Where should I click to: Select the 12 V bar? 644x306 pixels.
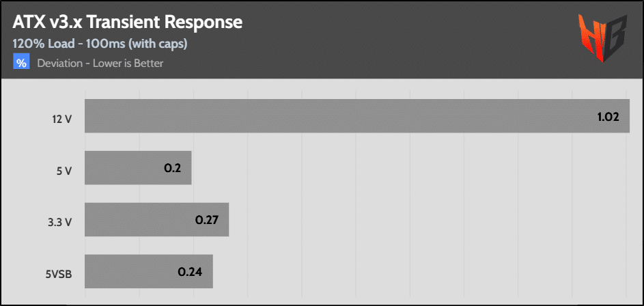point(357,116)
